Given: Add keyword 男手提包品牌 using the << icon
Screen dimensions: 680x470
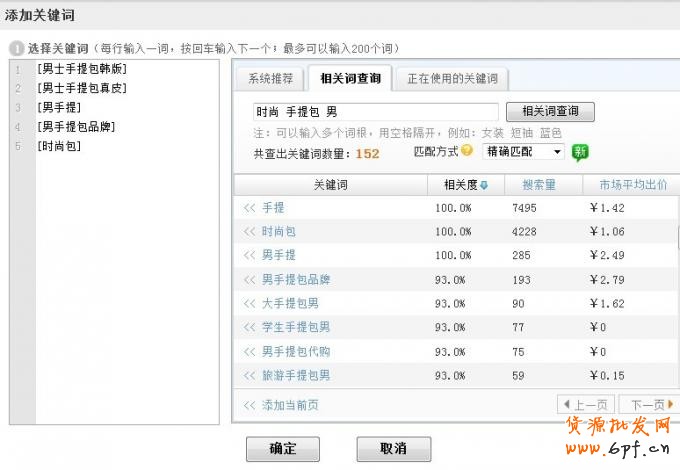Looking at the screenshot, I should (249, 280).
